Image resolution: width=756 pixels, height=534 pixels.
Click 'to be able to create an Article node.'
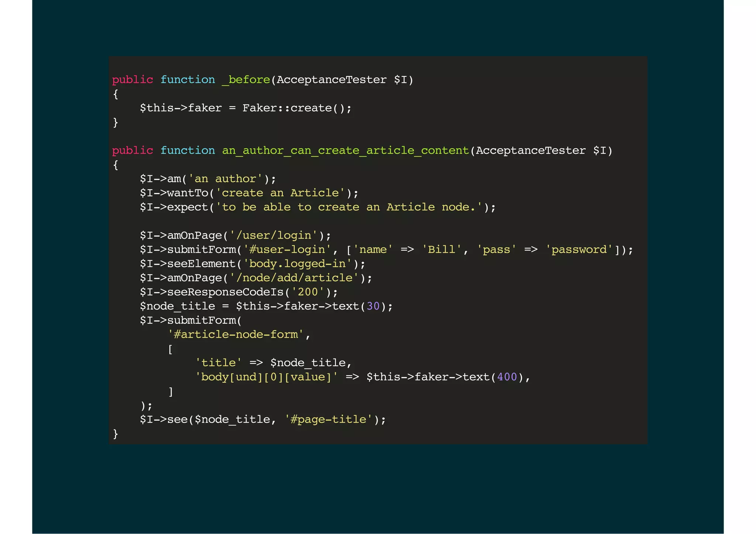coord(349,207)
